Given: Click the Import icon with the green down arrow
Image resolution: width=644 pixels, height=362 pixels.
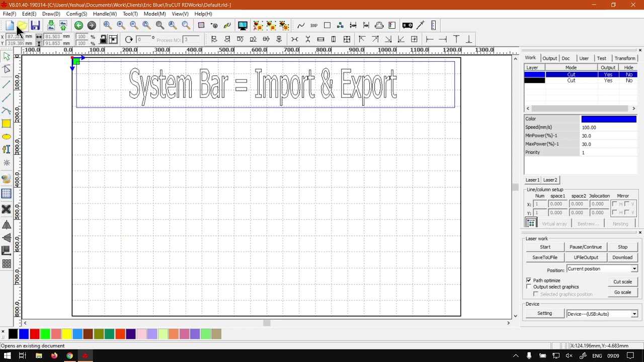Looking at the screenshot, I should (x=51, y=26).
